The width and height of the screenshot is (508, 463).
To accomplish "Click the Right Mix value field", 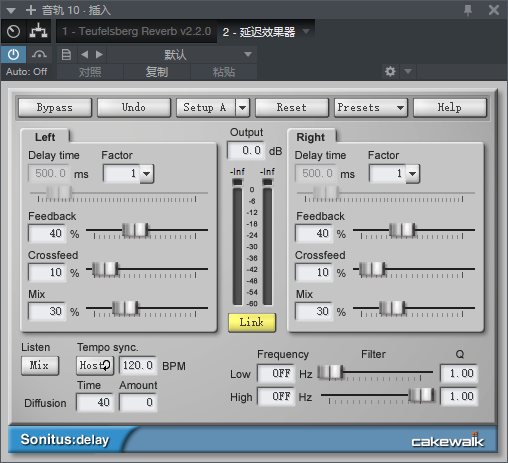I will pos(314,311).
